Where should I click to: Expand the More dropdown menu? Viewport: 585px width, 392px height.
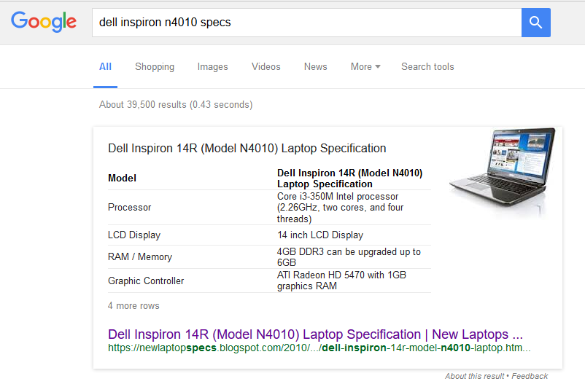[x=365, y=67]
